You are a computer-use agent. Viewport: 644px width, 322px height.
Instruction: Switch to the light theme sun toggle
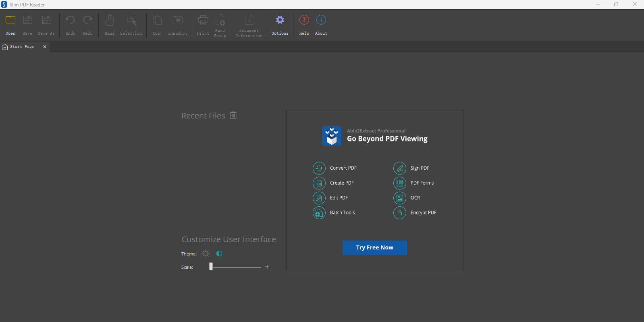click(206, 253)
